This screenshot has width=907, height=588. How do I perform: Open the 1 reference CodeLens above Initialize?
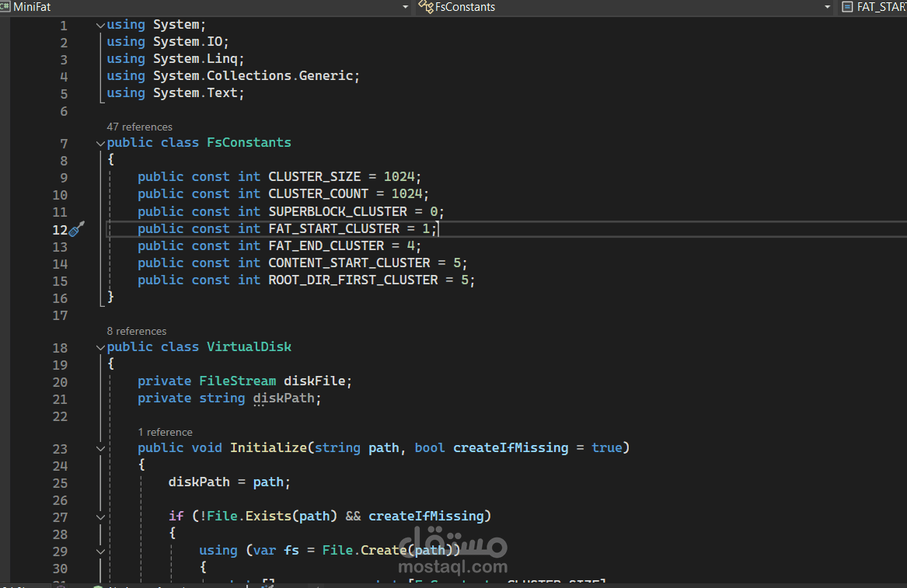click(165, 432)
